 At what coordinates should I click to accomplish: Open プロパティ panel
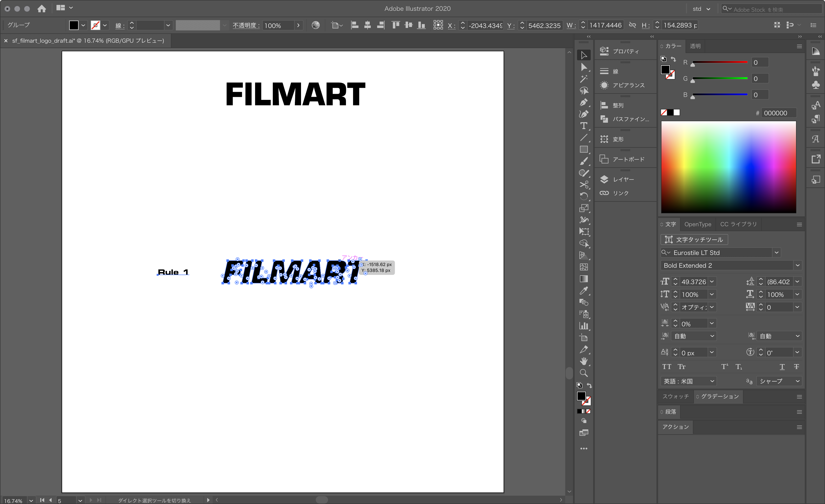625,51
